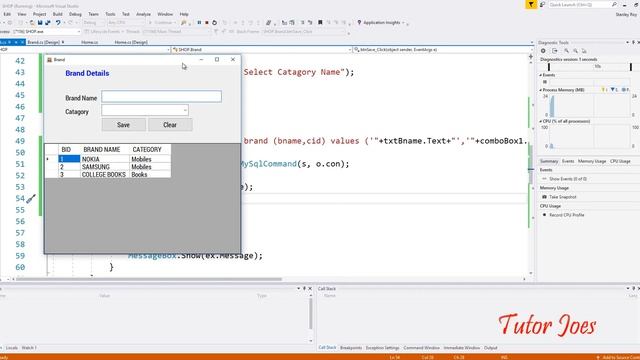Open Diagnostic Tools window options dropdown arrow
Screen dimensions: 640x360
point(627,42)
